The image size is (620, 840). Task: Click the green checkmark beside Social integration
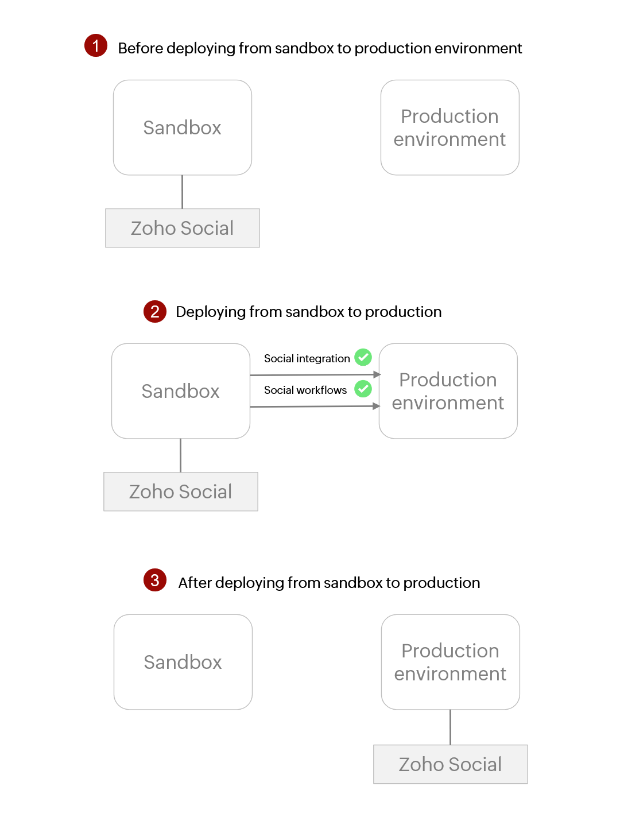point(363,357)
